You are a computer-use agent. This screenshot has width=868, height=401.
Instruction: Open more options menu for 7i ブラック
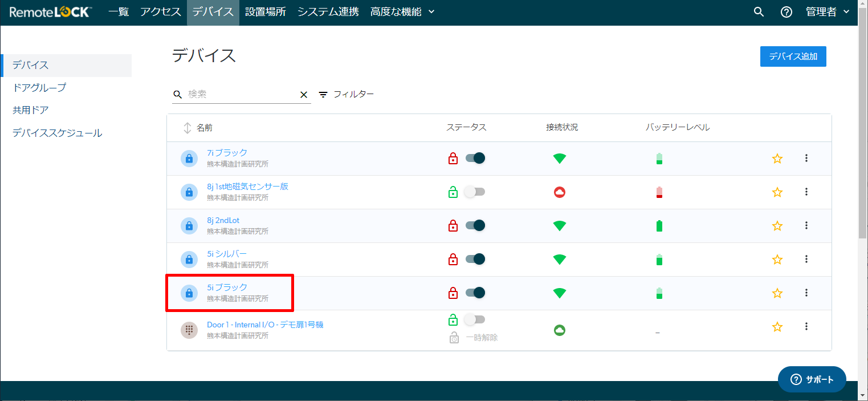(806, 158)
